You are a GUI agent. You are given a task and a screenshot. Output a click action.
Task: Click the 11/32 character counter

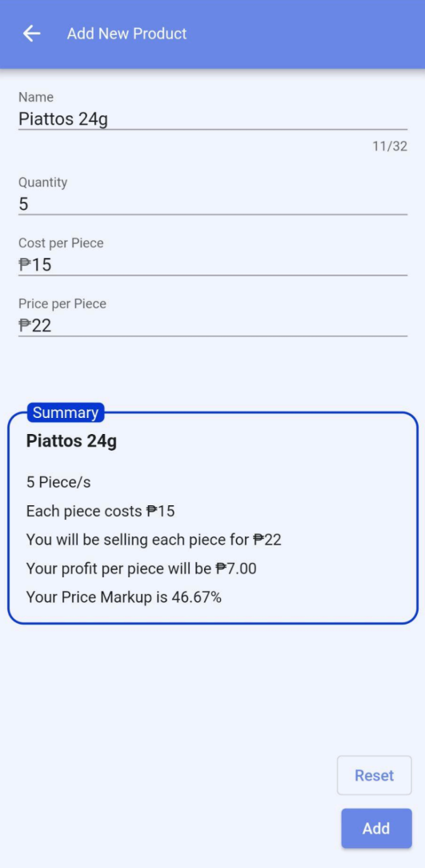point(390,147)
